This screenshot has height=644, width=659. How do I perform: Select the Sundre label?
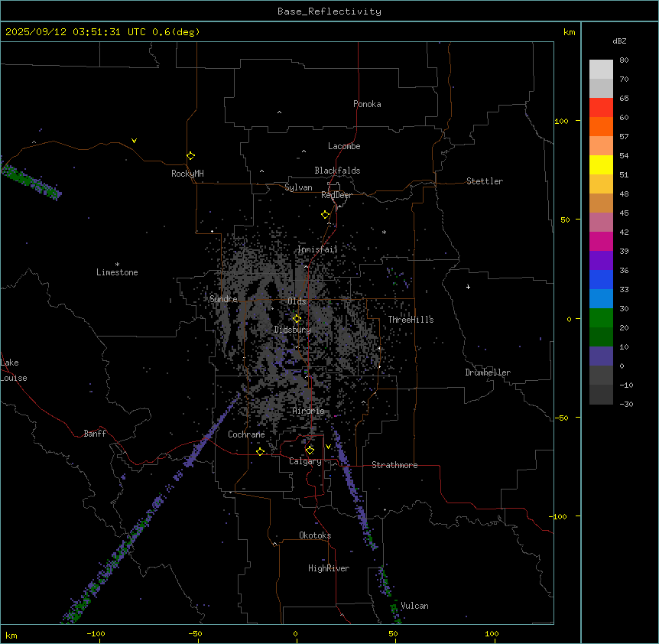click(223, 299)
